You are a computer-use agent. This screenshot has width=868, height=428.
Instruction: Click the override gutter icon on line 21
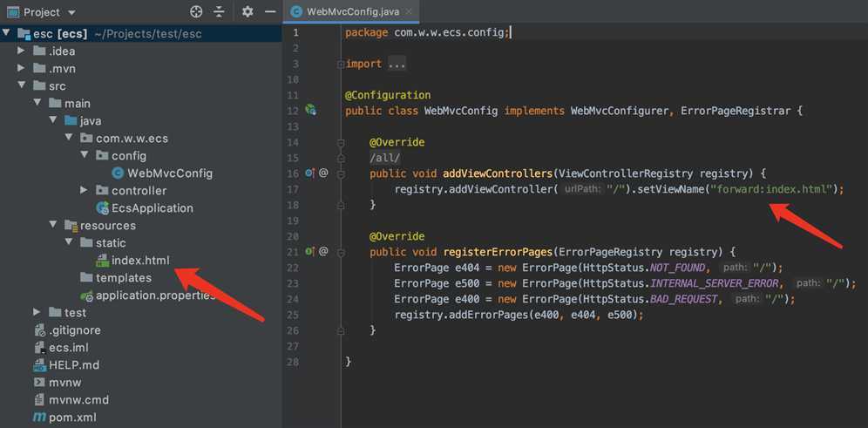tap(310, 251)
